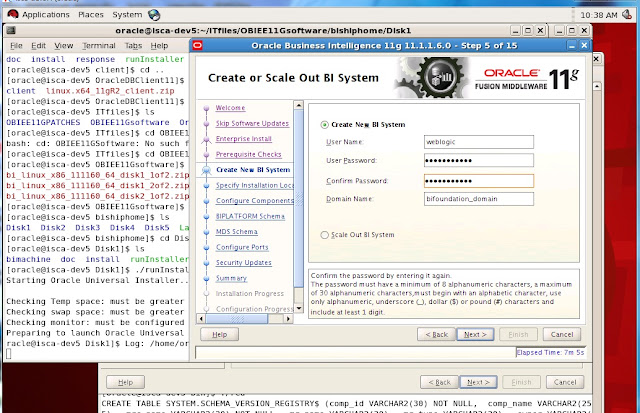Click the bullet beside Prerequisite Checks step

click(x=207, y=155)
